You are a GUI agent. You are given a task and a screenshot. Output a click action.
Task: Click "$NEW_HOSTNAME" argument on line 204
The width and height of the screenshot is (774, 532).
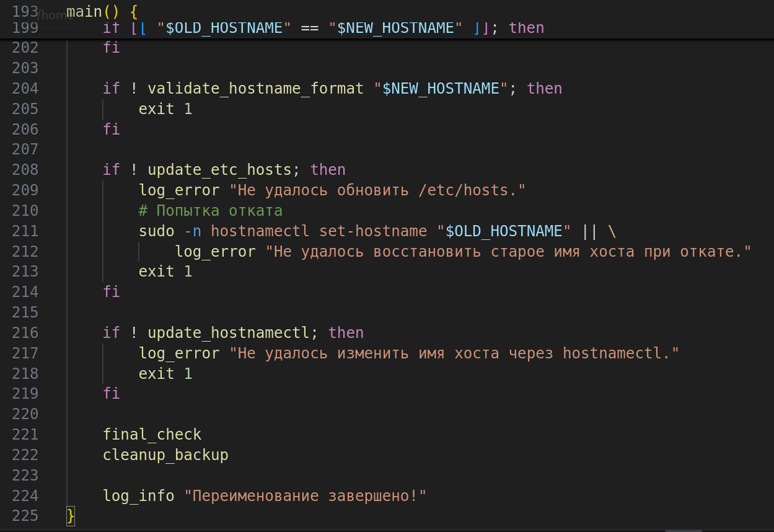click(441, 88)
